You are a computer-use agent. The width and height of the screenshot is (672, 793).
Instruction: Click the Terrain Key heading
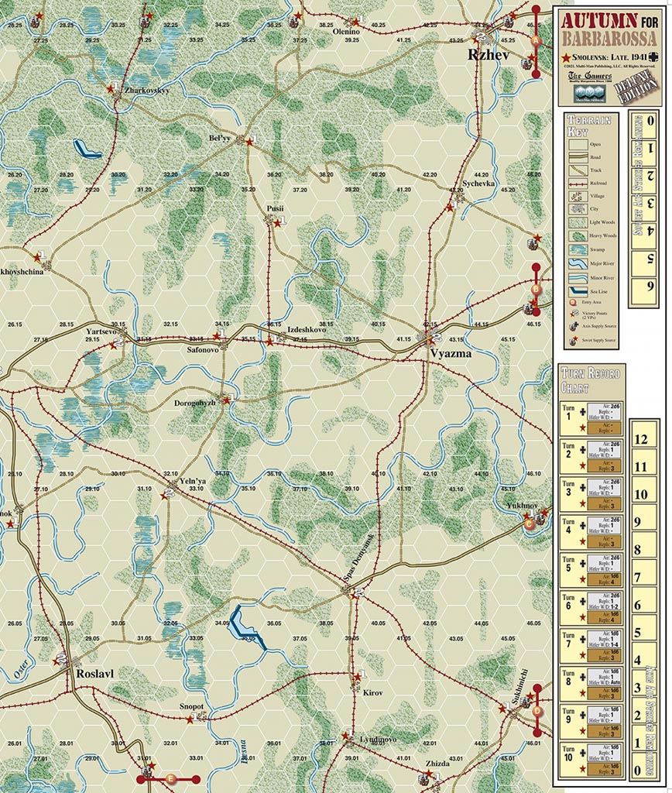[x=588, y=125]
